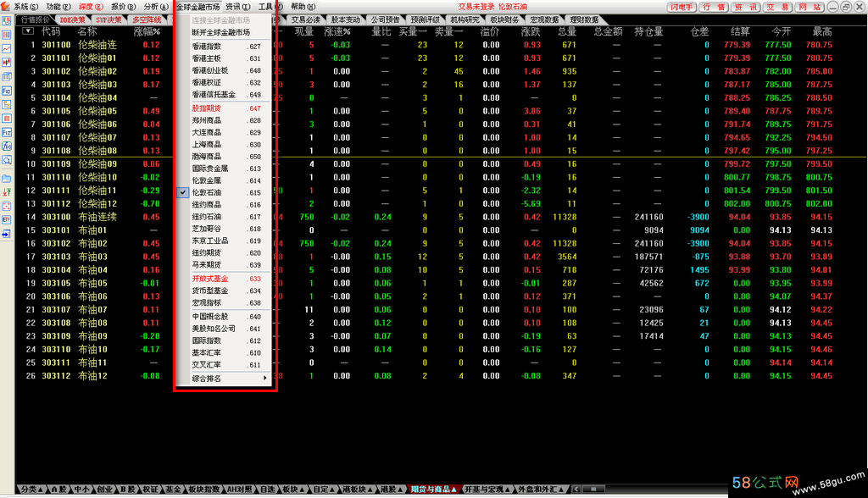Click the 网站 button at top right
Screen dimensions: 868x498
[x=810, y=7]
